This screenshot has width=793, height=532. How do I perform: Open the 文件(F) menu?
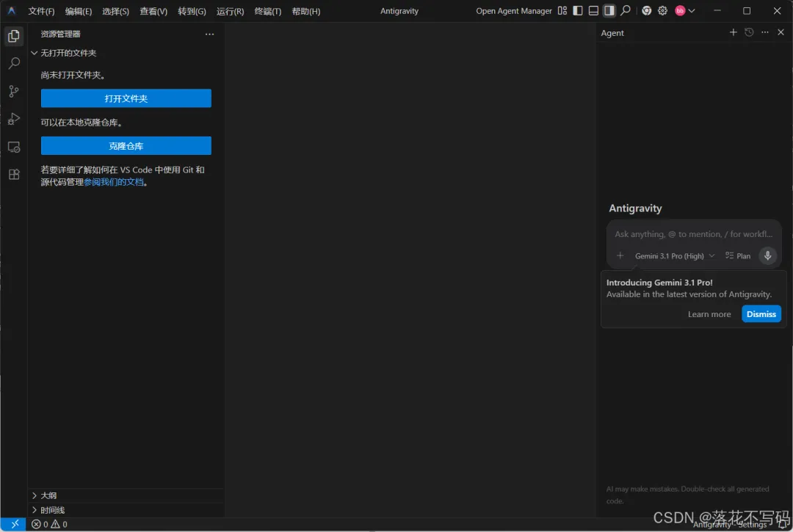(x=41, y=11)
